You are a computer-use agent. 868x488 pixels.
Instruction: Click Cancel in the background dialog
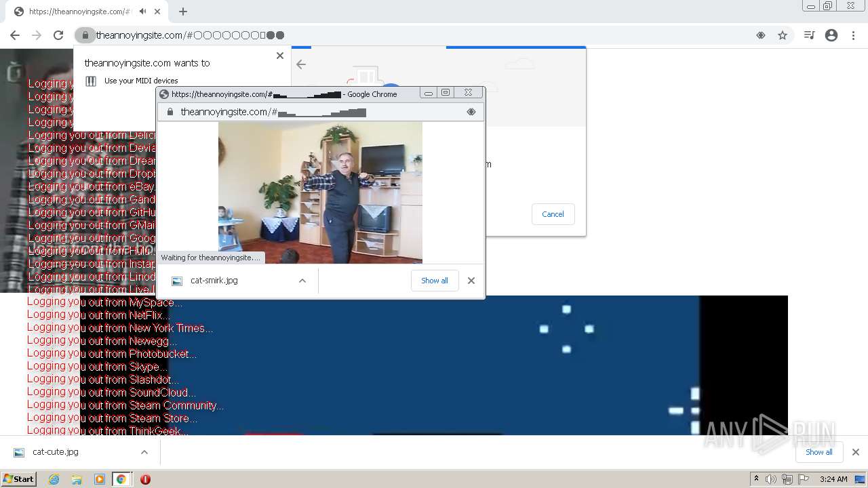click(553, 214)
